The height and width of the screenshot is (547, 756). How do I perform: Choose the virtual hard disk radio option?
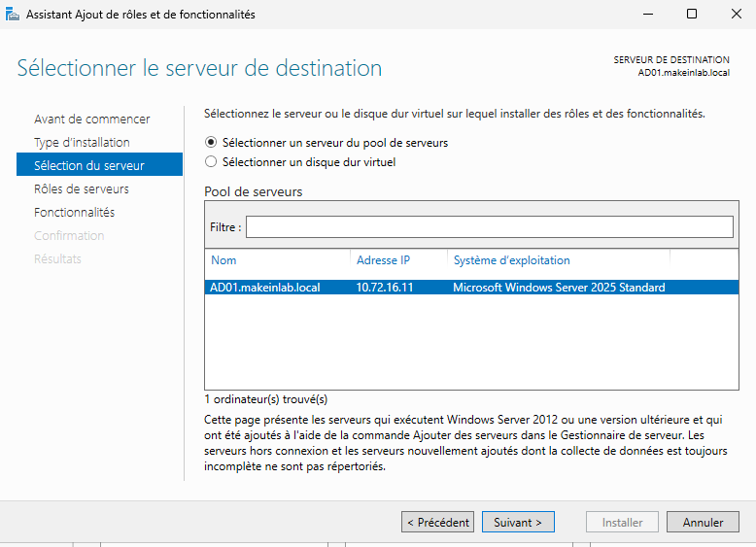[x=211, y=162]
